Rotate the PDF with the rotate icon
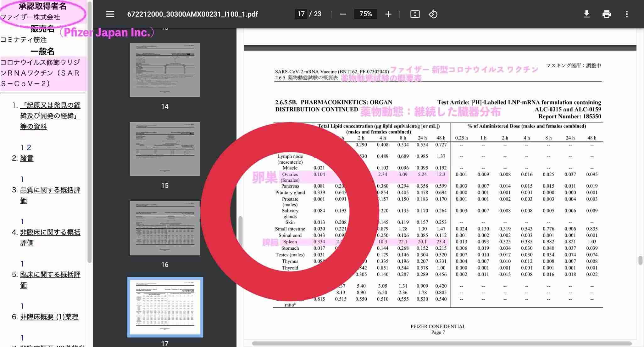The height and width of the screenshot is (347, 644). (433, 14)
